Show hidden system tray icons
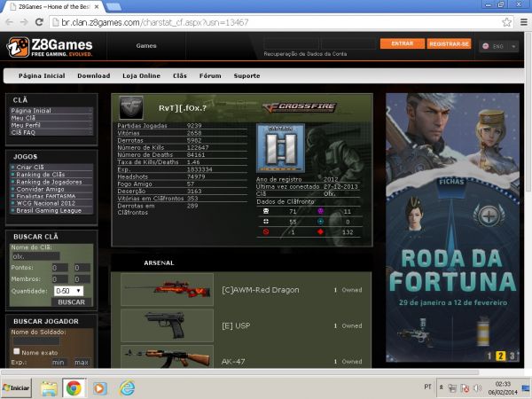Viewport: 532px width, 399px height. click(441, 387)
